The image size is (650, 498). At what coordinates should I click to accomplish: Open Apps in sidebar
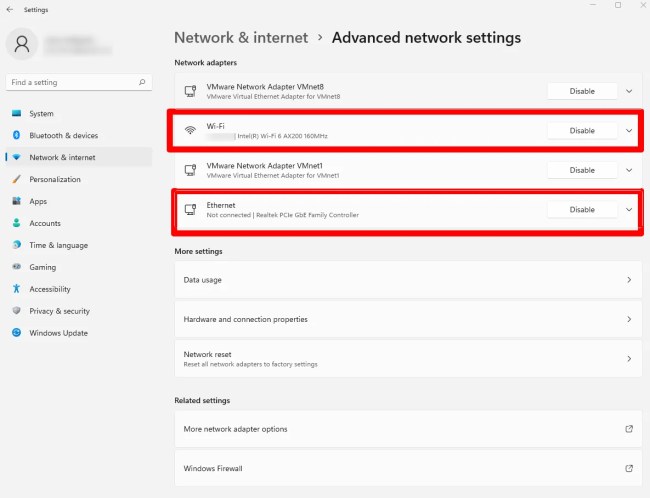[79, 201]
